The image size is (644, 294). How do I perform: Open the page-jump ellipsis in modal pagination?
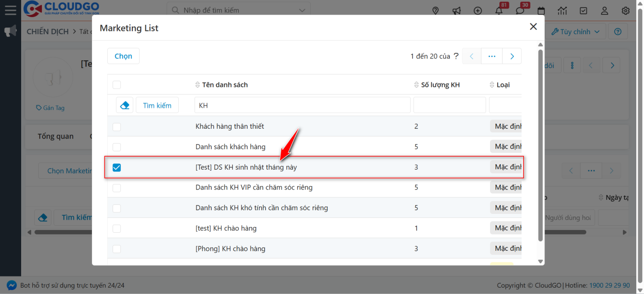tap(492, 56)
